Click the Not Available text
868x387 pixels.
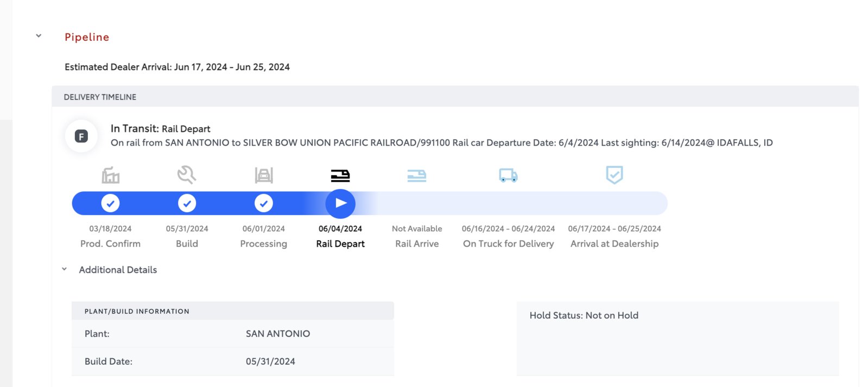coord(417,229)
